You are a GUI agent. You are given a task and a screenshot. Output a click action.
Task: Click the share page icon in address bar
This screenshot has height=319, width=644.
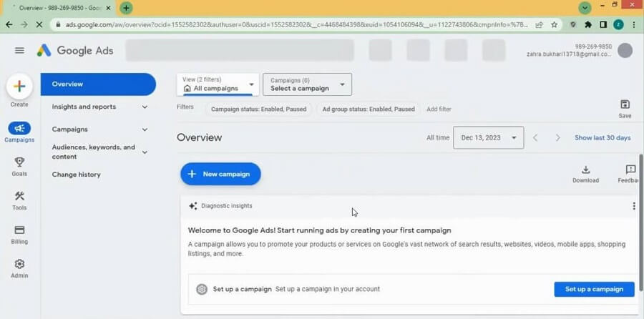[x=539, y=24]
